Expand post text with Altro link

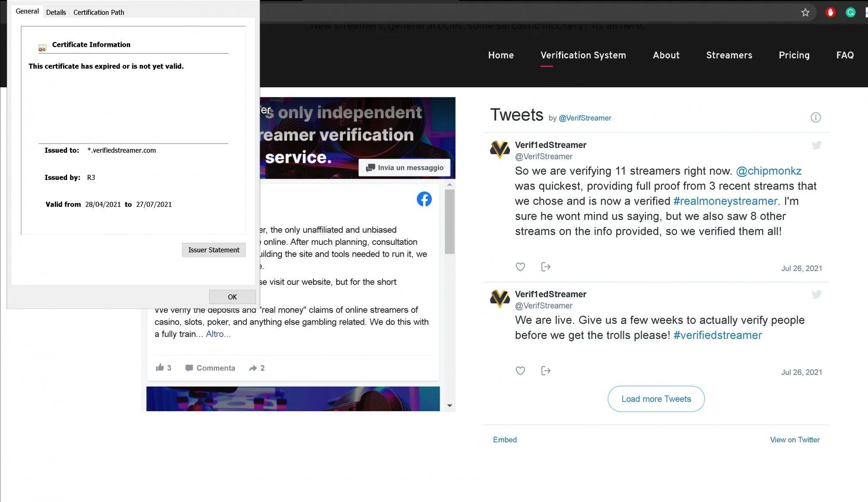click(x=218, y=334)
